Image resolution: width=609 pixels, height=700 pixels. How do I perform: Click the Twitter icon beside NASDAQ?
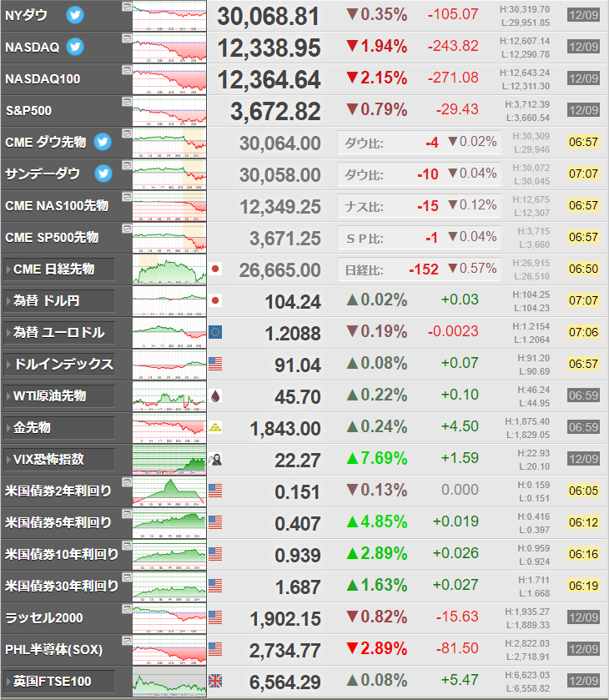point(75,47)
